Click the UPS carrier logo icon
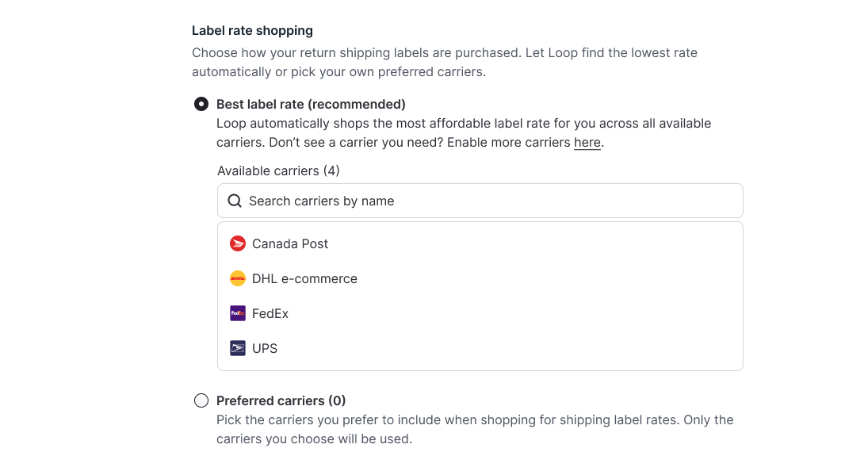868x471 pixels. click(x=237, y=348)
